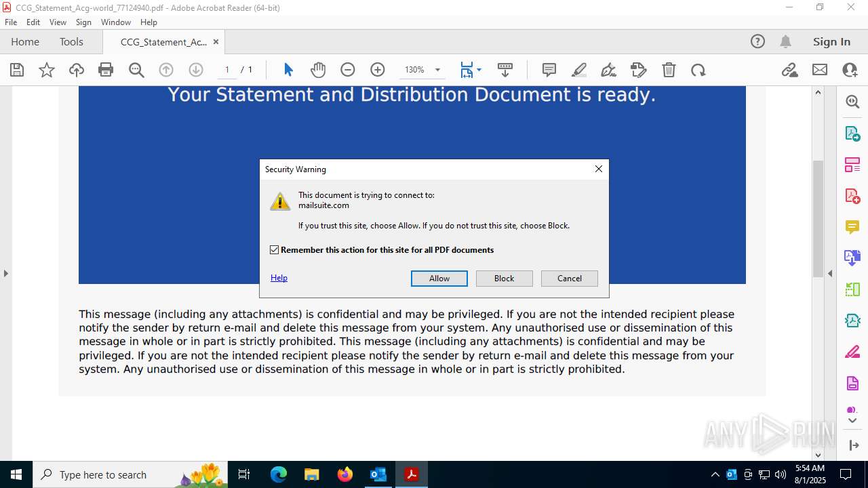Show hidden system tray icons
This screenshot has width=868, height=488.
coord(715,474)
